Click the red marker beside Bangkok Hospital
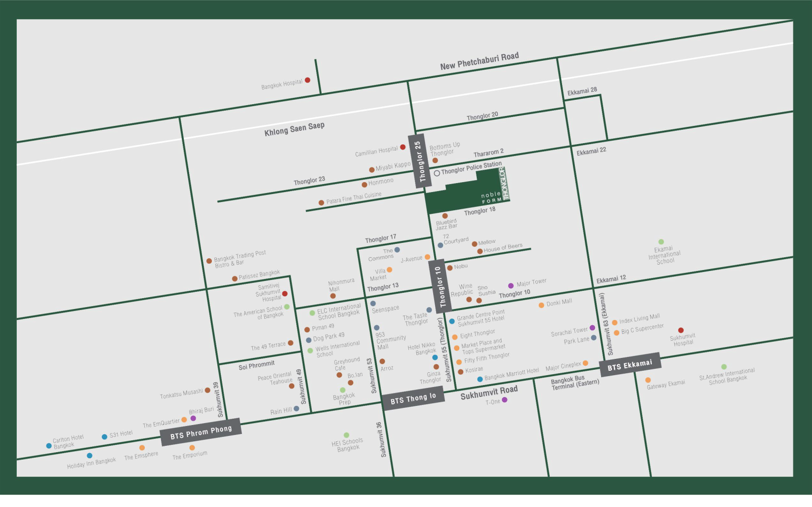This screenshot has width=812, height=507. click(307, 80)
